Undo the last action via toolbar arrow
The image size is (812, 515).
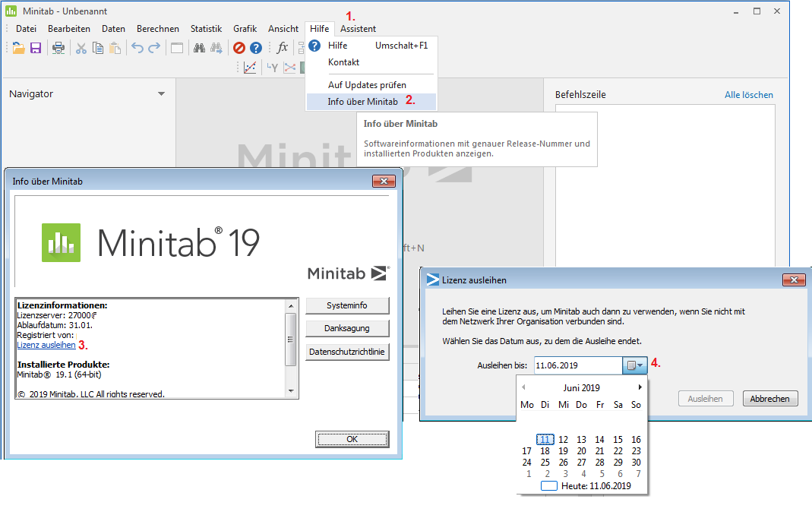[x=137, y=48]
